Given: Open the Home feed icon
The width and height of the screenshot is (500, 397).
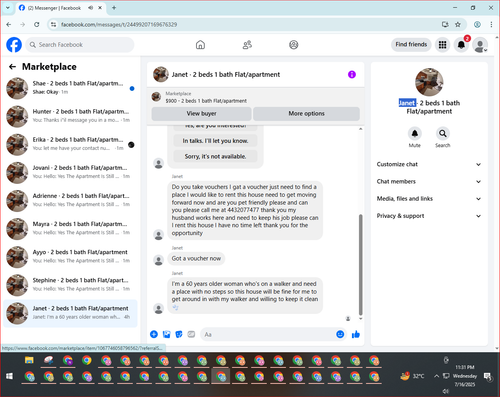Looking at the screenshot, I should pos(200,45).
